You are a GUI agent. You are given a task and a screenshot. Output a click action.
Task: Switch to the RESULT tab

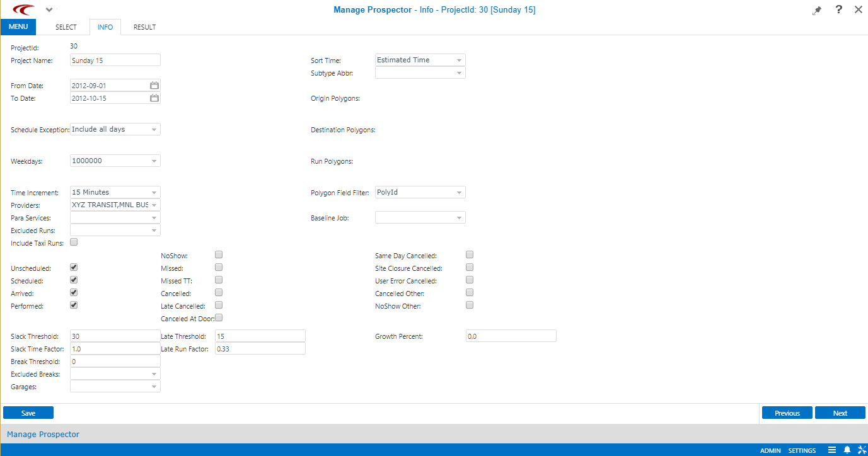[144, 27]
